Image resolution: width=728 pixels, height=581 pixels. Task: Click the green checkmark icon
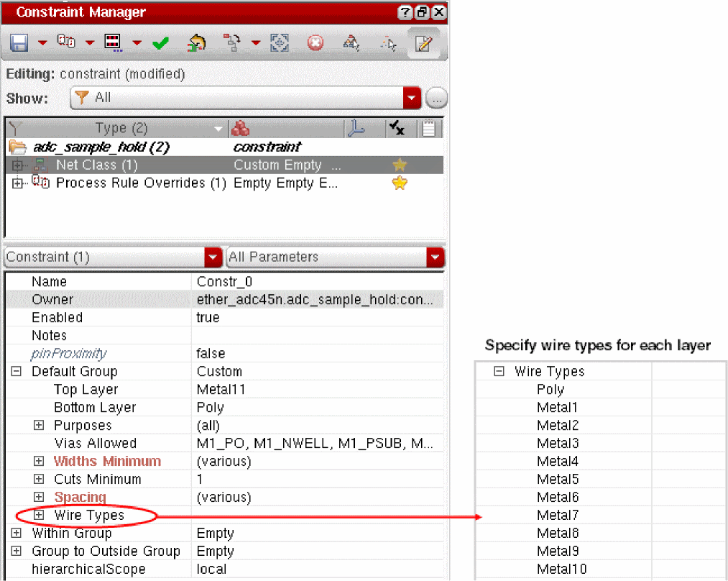click(161, 43)
